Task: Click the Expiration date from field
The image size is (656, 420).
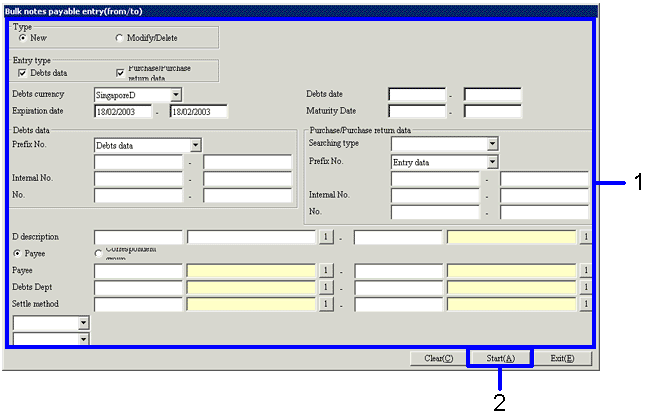Action: pyautogui.click(x=123, y=112)
